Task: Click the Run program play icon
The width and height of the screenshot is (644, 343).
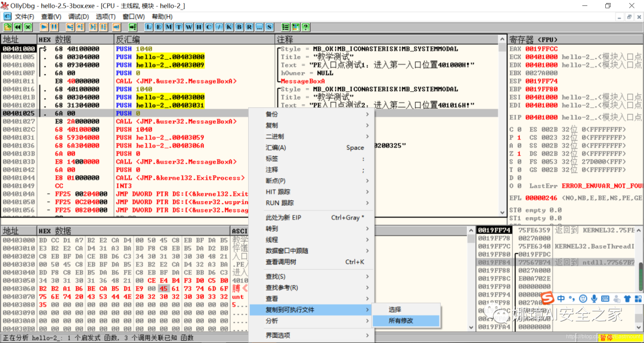Action: (x=44, y=27)
